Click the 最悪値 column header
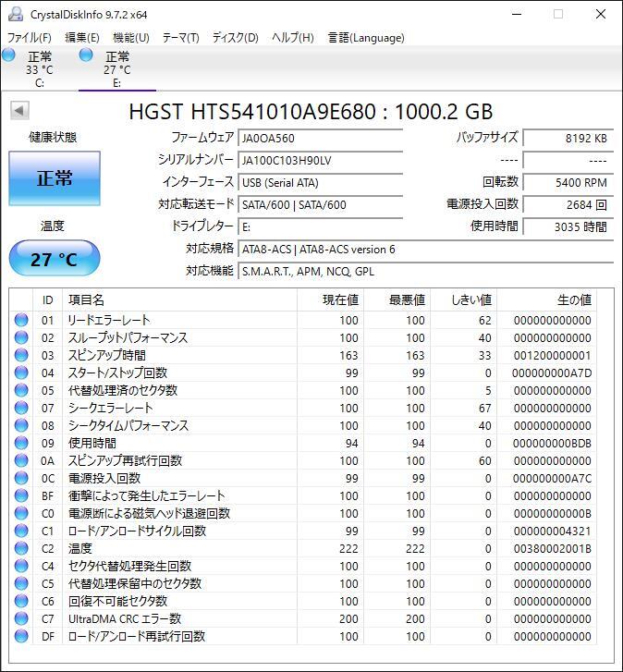 [397, 300]
